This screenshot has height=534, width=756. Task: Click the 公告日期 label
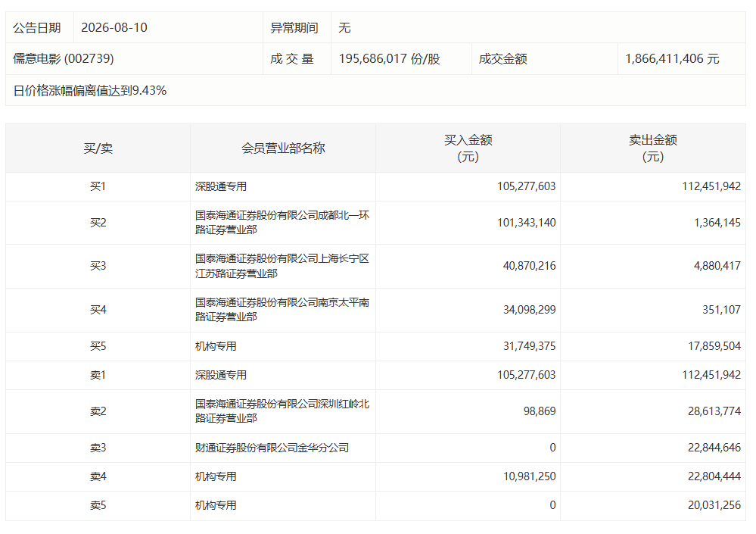click(x=36, y=27)
